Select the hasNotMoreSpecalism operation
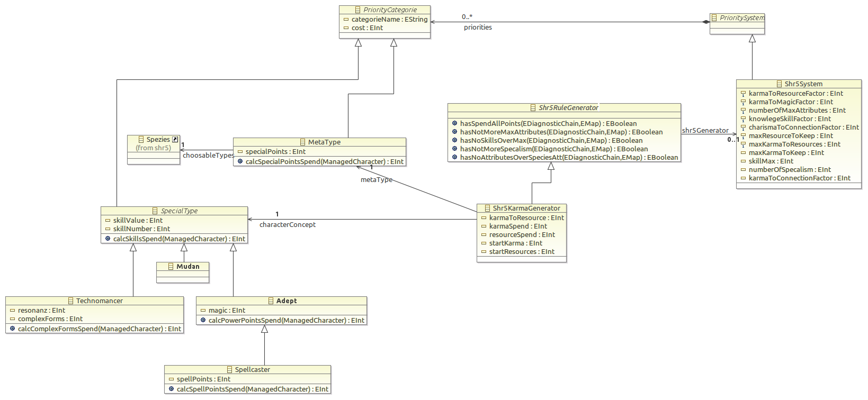This screenshot has height=400, width=868. click(554, 149)
